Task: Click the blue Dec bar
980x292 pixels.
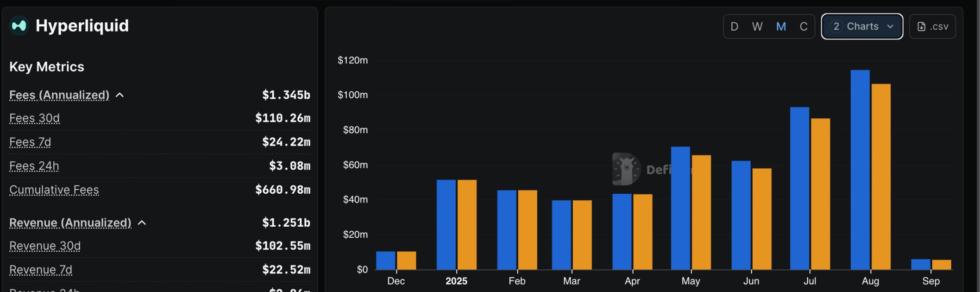Action: click(x=386, y=260)
